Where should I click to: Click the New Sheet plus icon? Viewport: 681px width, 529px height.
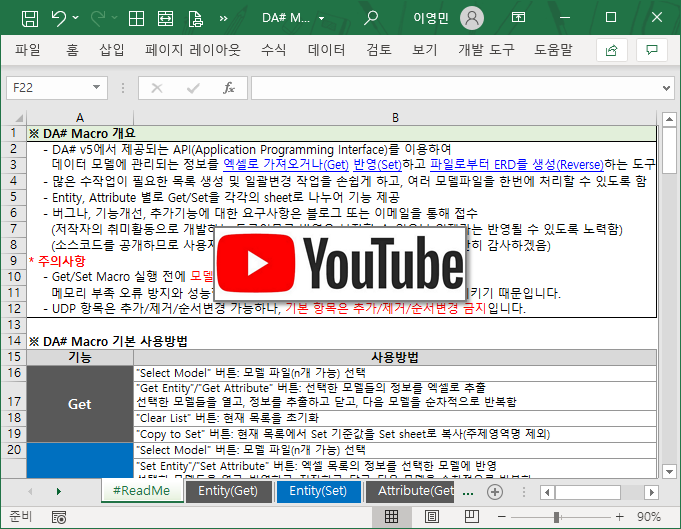(495, 492)
